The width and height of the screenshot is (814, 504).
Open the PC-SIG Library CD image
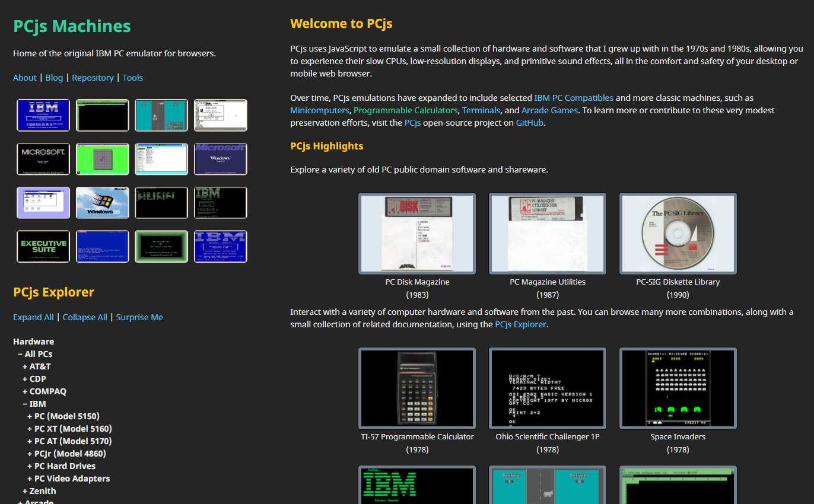click(678, 234)
